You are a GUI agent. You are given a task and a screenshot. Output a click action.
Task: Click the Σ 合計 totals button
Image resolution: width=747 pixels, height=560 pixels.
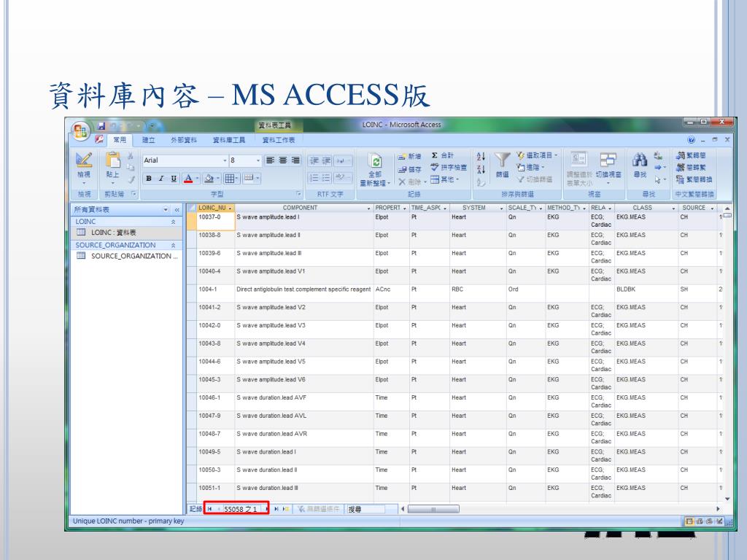pyautogui.click(x=443, y=155)
